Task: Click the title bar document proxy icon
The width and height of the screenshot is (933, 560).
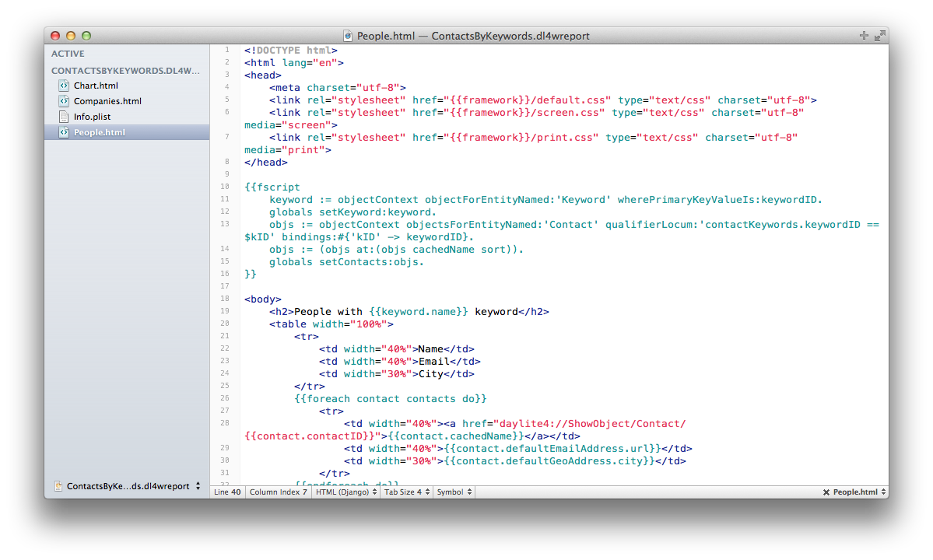Action: (x=348, y=36)
